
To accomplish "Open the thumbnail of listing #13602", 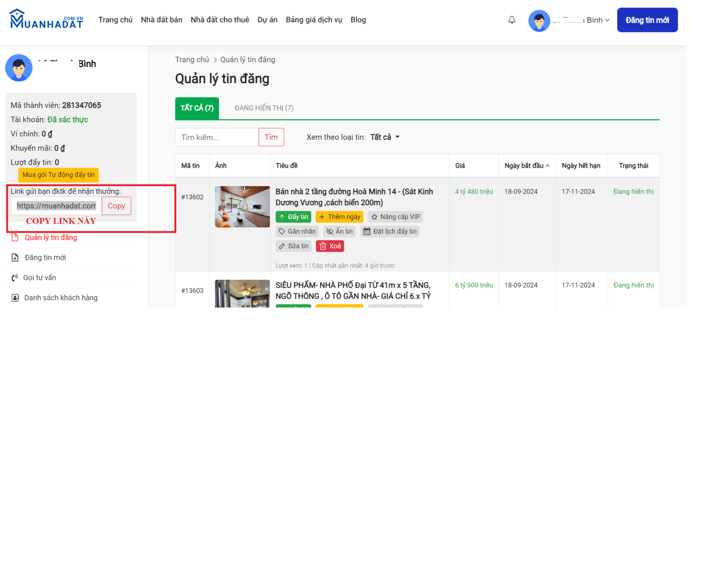I will tap(242, 207).
